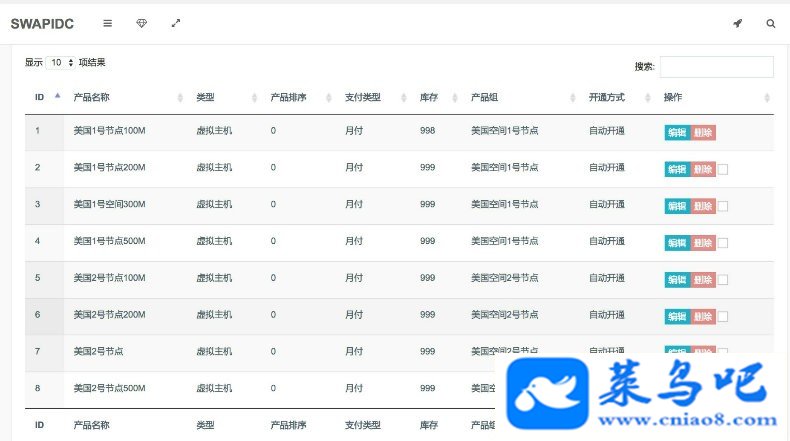790x441 pixels.
Task: Click the rocket icon in header
Action: (738, 23)
